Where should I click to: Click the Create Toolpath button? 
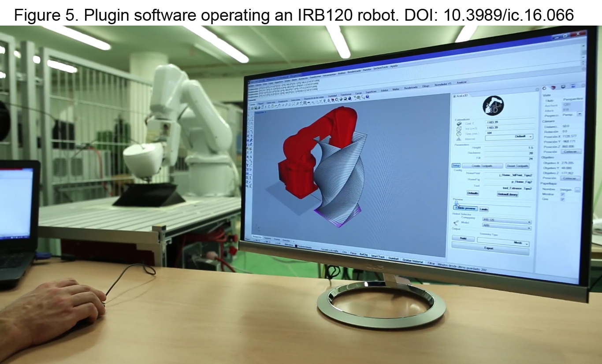(x=482, y=166)
